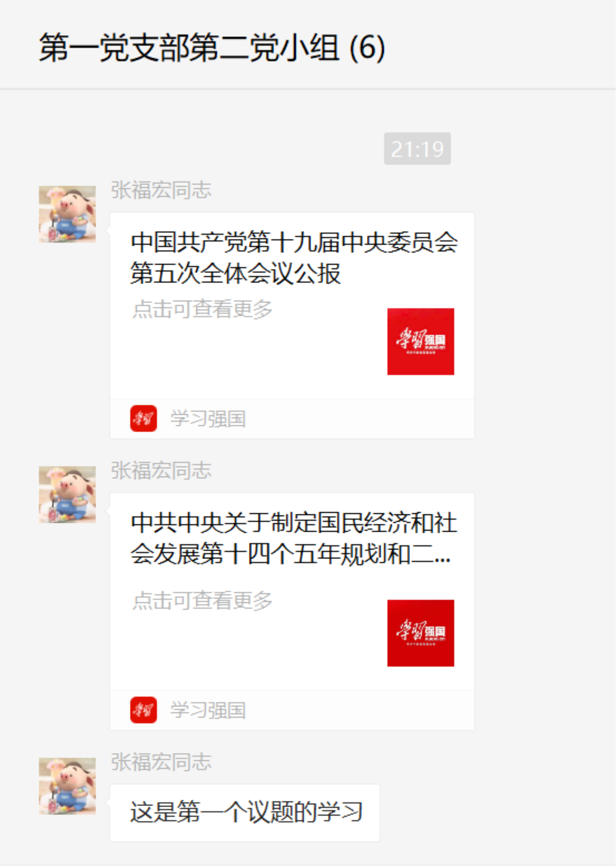Select the title line 中国共产党第十九届中央委员会
Viewport: 616px width, 868px height.
point(294,242)
